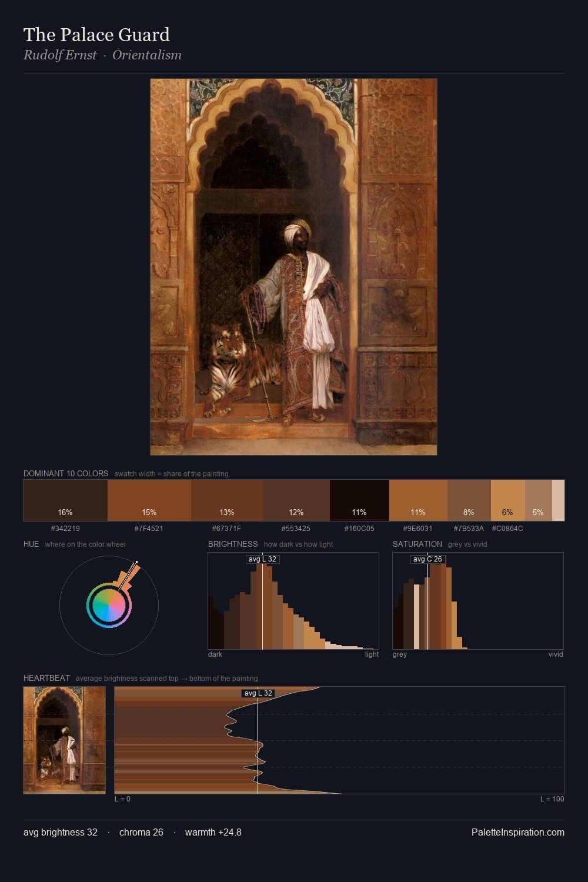This screenshot has width=588, height=882.
Task: Click the avg L 32 label in Brightness histogram
Action: [262, 559]
